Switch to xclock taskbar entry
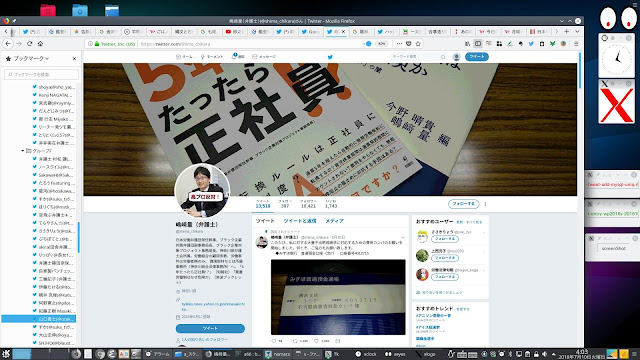The image size is (640, 360). pyautogui.click(x=366, y=354)
